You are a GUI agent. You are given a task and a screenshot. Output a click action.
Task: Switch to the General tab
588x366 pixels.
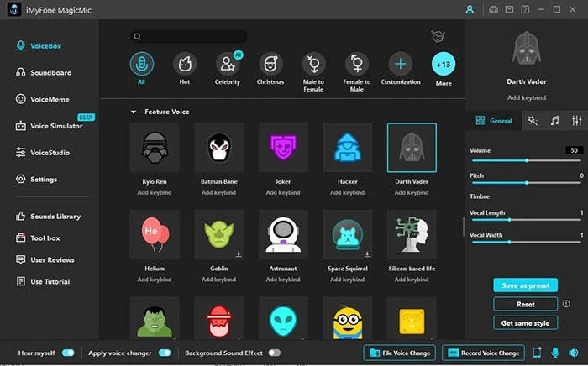pos(495,121)
